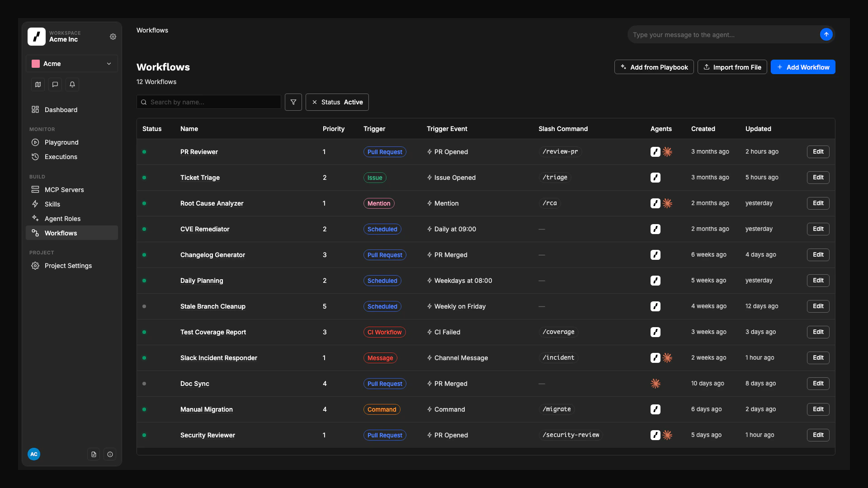Click Claude agent icon in Security Reviewer row

point(667,435)
